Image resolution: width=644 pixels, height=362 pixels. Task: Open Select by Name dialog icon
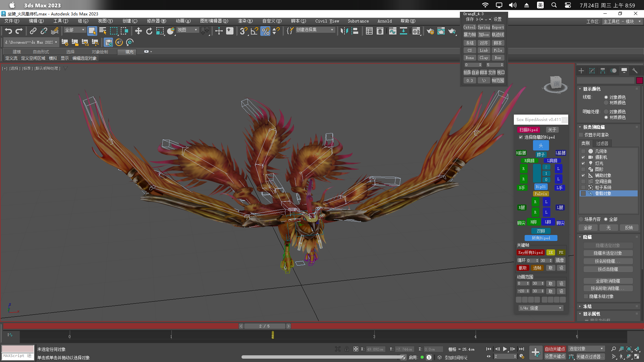point(103,31)
